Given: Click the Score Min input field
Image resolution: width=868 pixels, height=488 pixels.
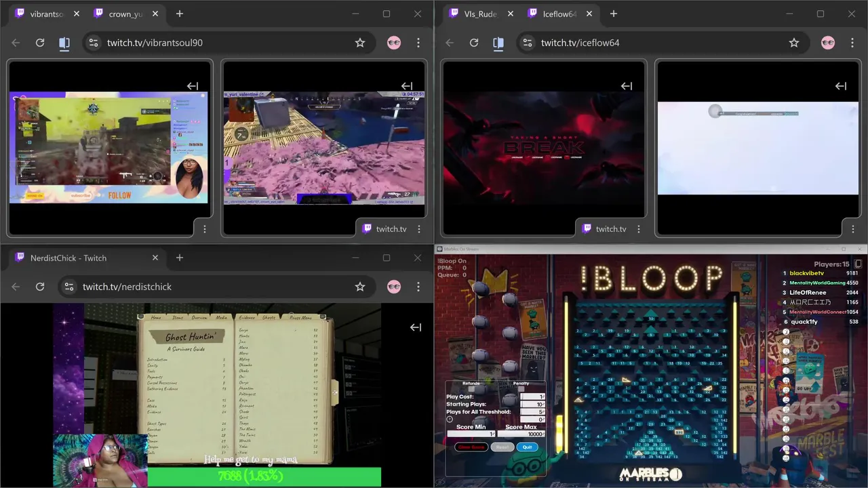Looking at the screenshot, I should click(471, 434).
